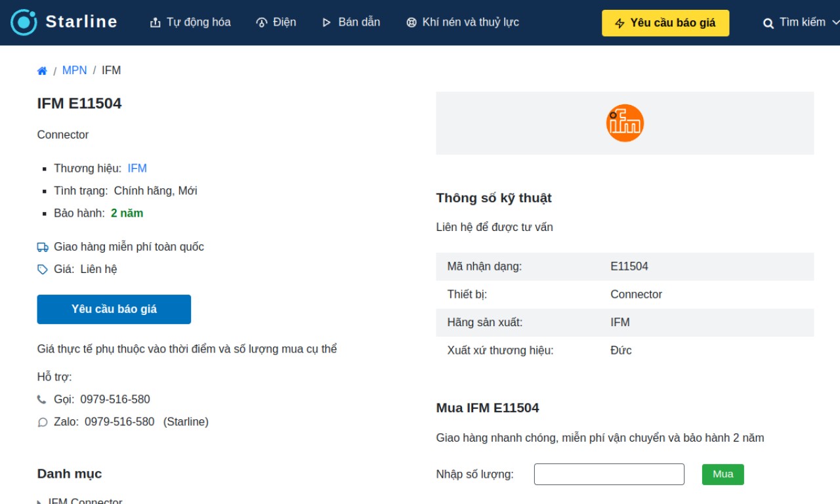Screen dimensions: 840x504
Task: Click the blue Yêu cầu báo giá button
Action: point(114,309)
